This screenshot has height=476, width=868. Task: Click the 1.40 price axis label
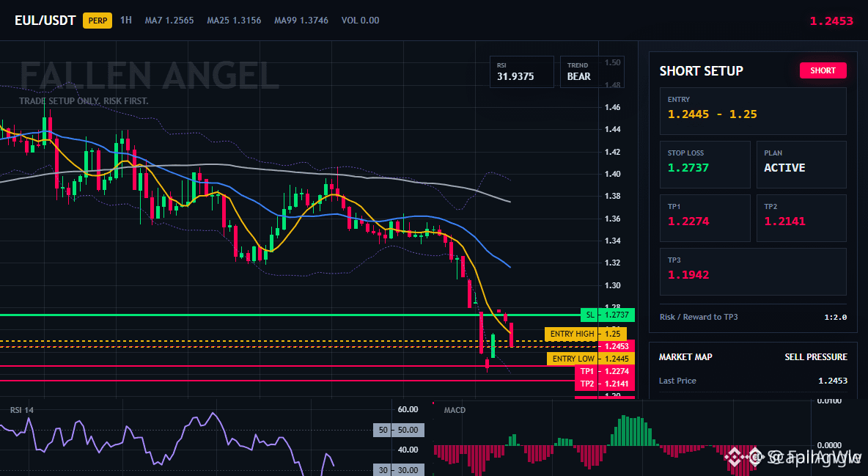tap(612, 173)
